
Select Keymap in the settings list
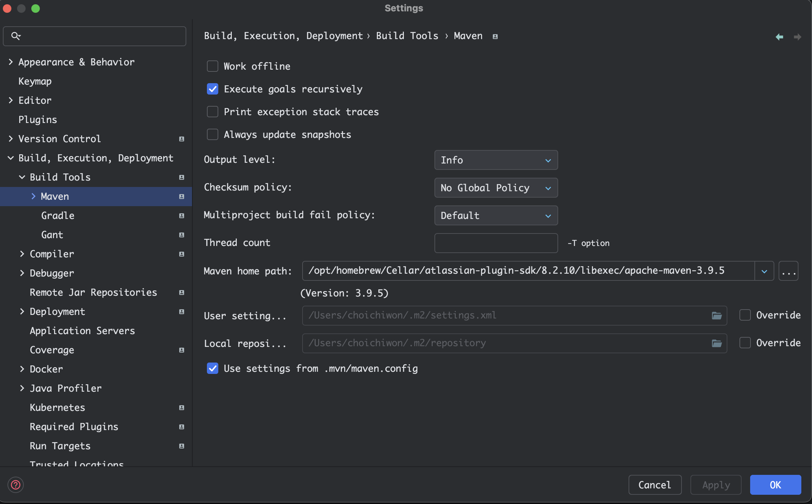pos(35,81)
